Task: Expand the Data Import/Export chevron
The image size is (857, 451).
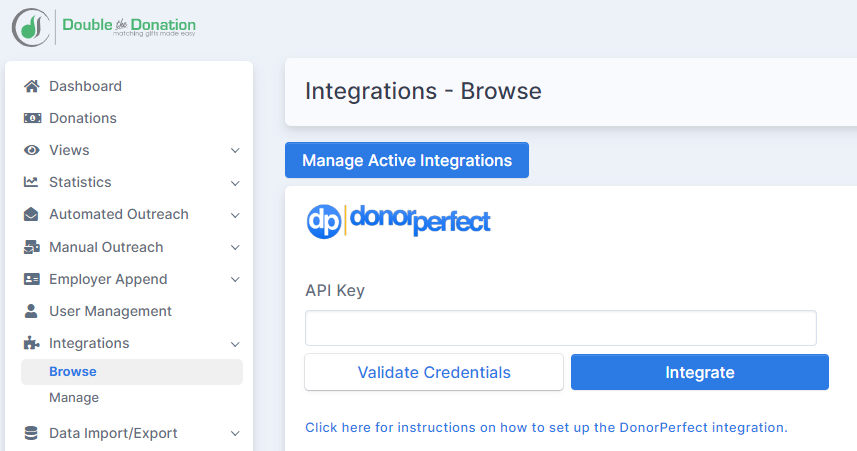Action: click(x=235, y=434)
